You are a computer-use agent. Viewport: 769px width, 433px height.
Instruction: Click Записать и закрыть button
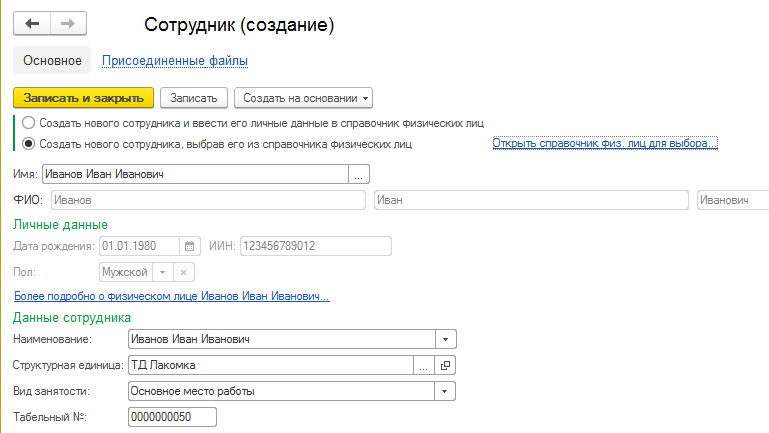pos(83,98)
